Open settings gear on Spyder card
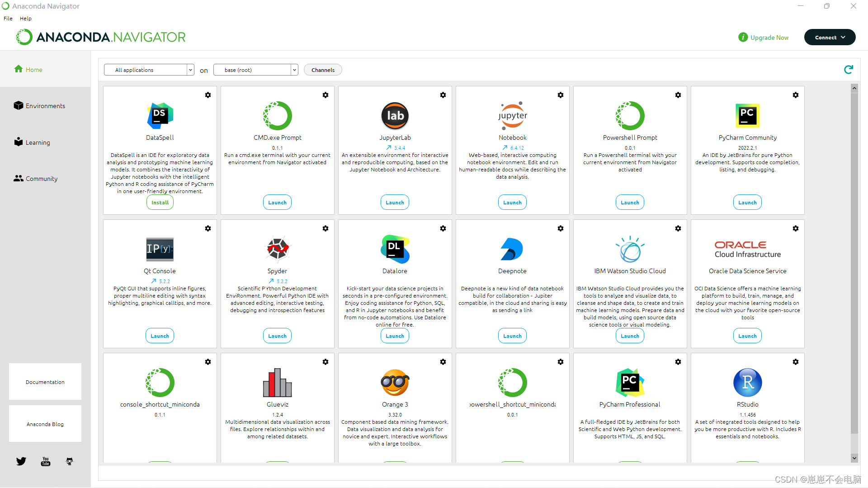The height and width of the screenshot is (488, 868). coord(325,228)
